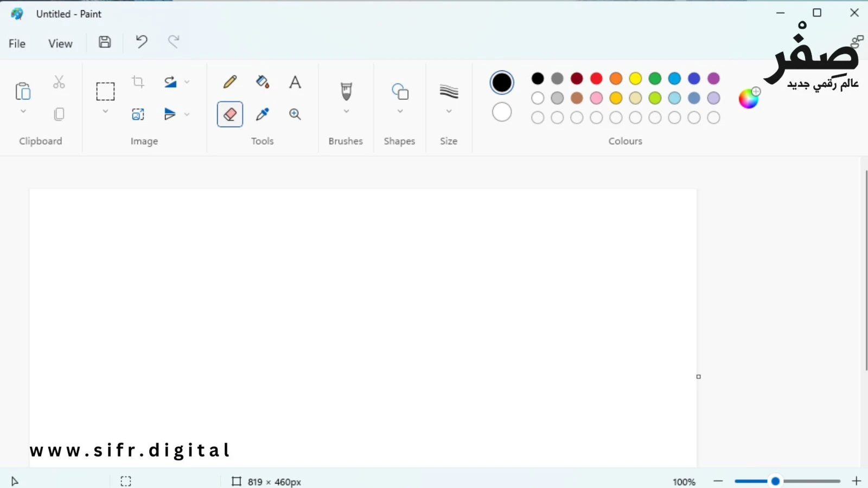Pick the dark grey colour swatch
This screenshot has height=488, width=868.
[x=557, y=79]
